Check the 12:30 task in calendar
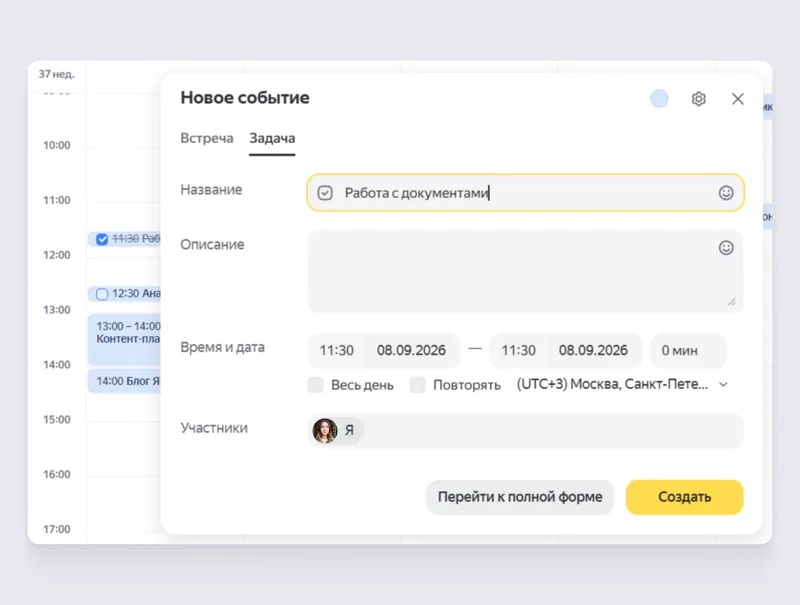This screenshot has width=800, height=605. point(102,294)
